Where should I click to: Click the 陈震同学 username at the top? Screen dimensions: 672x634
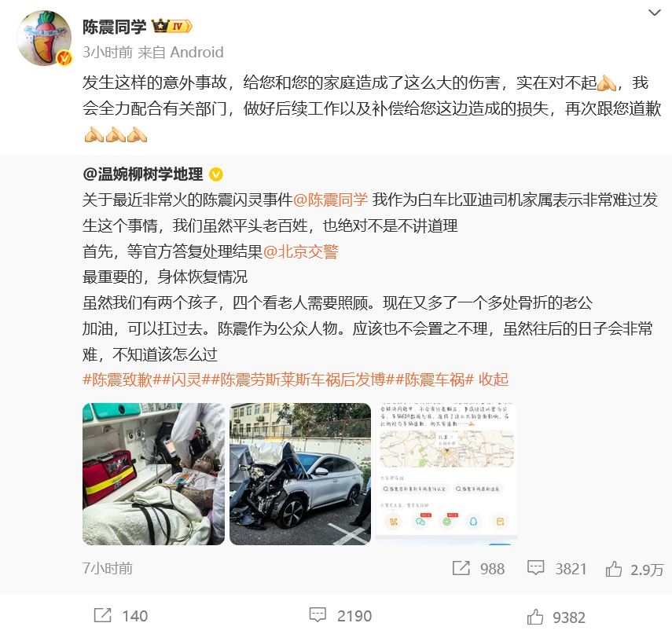(x=115, y=27)
